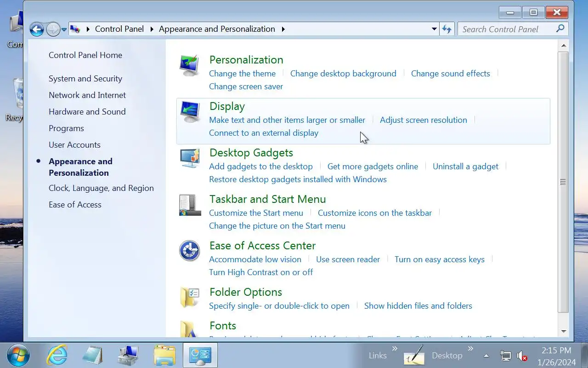
Task: Click the Forward arrow navigation button
Action: (x=53, y=29)
